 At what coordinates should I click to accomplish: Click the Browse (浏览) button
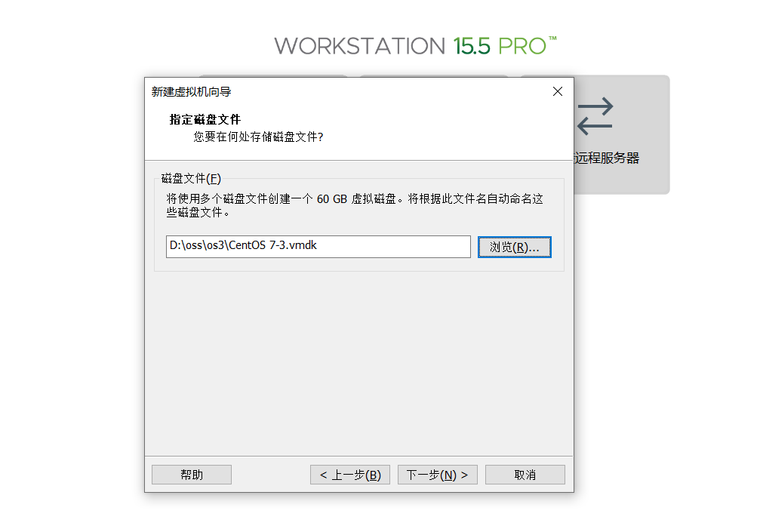514,247
